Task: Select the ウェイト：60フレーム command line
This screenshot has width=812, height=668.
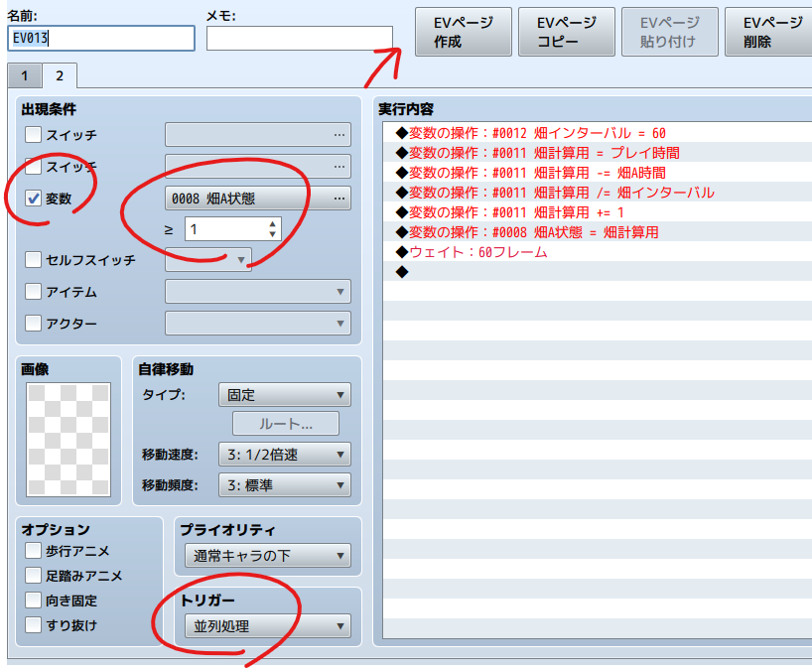Action: [x=598, y=252]
